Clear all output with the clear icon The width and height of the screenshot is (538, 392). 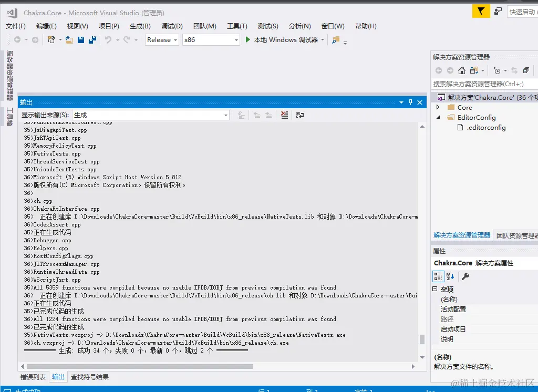(x=284, y=115)
